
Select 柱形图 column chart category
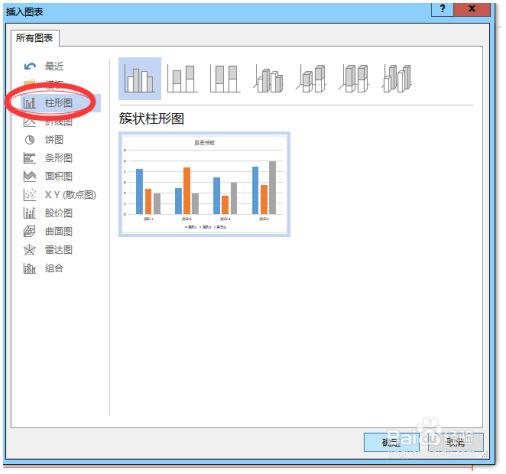pyautogui.click(x=60, y=103)
